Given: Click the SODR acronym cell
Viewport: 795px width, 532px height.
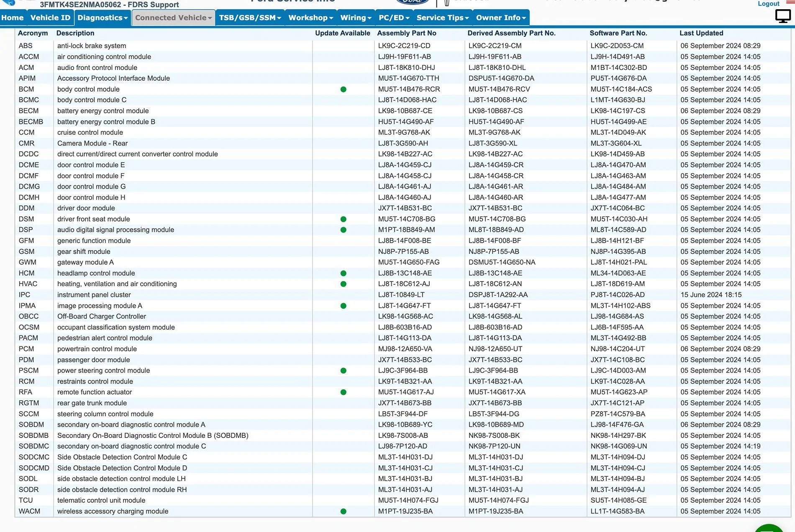Looking at the screenshot, I should click(28, 490).
